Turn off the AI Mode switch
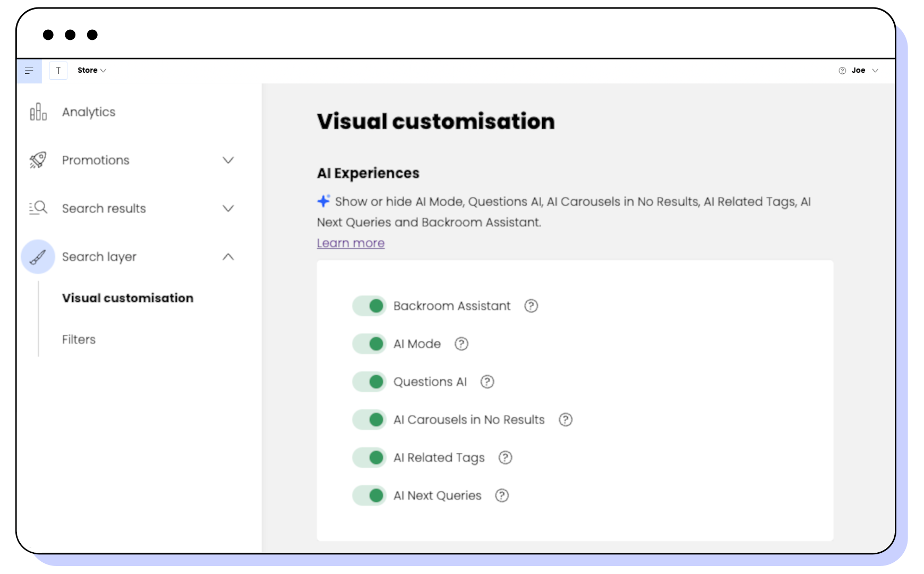The width and height of the screenshot is (924, 574). click(369, 344)
